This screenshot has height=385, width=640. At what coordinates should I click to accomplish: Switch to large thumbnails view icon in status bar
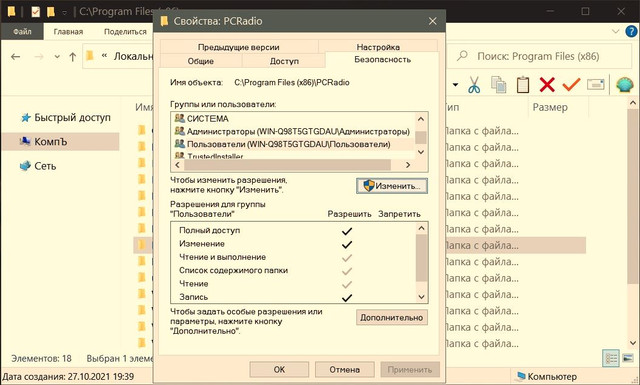pos(628,358)
